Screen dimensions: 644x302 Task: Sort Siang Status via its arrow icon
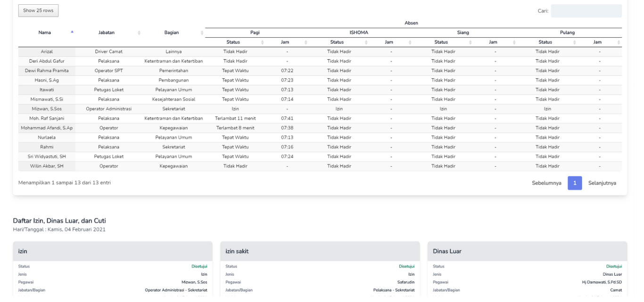(471, 42)
